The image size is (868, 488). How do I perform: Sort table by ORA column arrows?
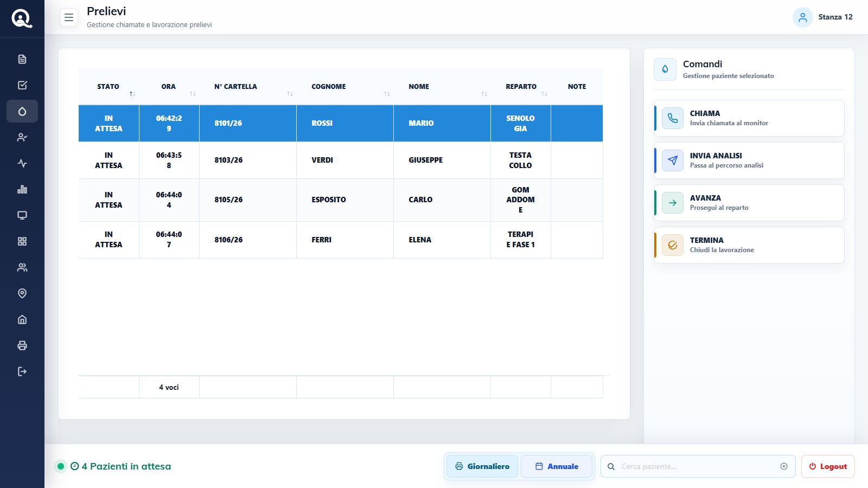193,94
